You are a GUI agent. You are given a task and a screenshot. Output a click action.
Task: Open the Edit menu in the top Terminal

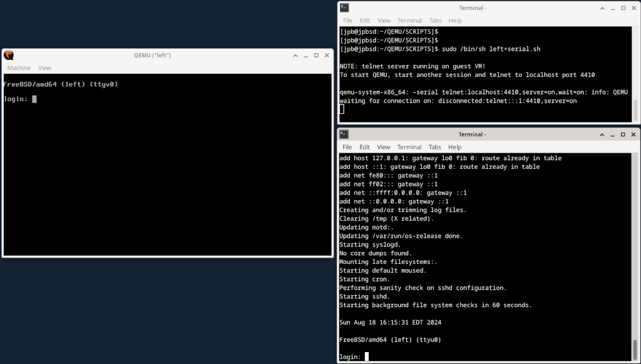pos(365,20)
